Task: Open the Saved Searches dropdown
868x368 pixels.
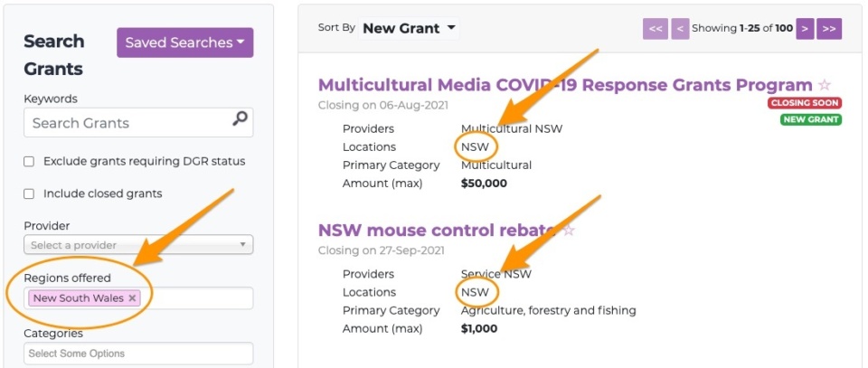Action: 184,42
